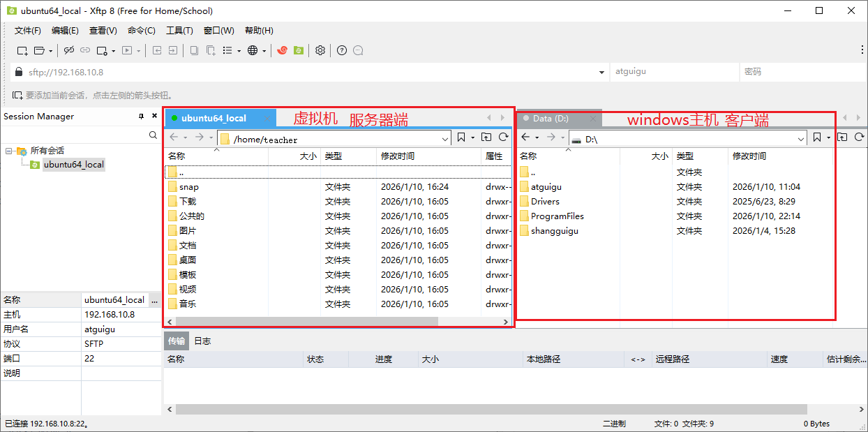Click the Disconnect broken-link icon
Viewport: 868px width, 432px height.
(x=68, y=50)
